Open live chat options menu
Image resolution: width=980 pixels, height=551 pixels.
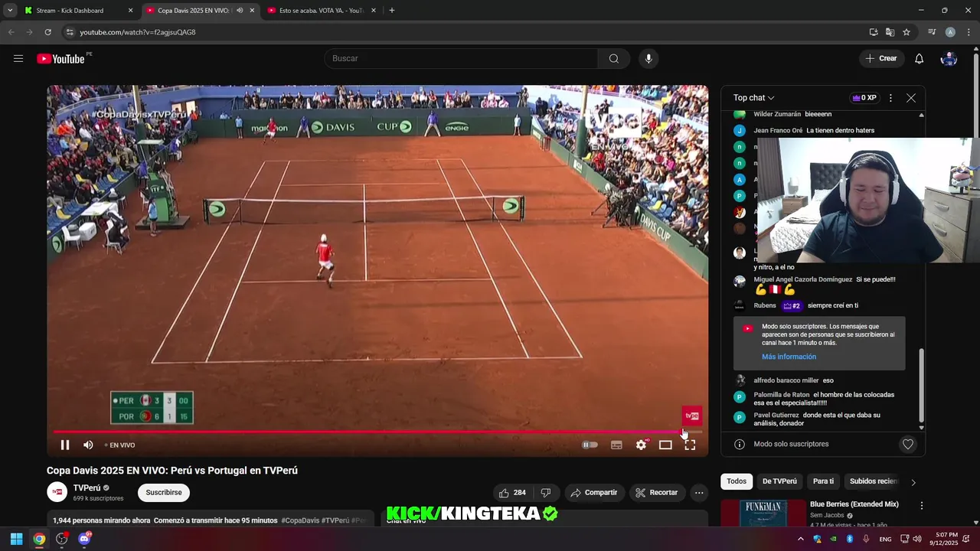click(890, 98)
